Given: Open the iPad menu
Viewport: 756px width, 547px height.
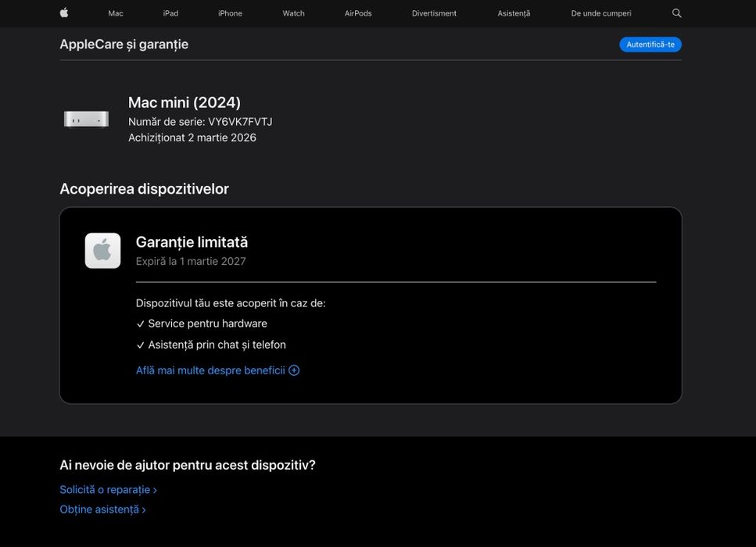Looking at the screenshot, I should pyautogui.click(x=170, y=13).
